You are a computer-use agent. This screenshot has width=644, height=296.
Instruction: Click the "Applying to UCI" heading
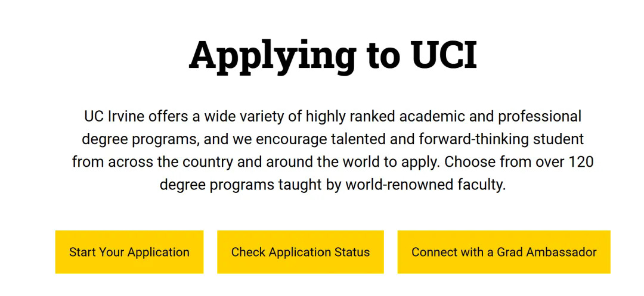(333, 55)
